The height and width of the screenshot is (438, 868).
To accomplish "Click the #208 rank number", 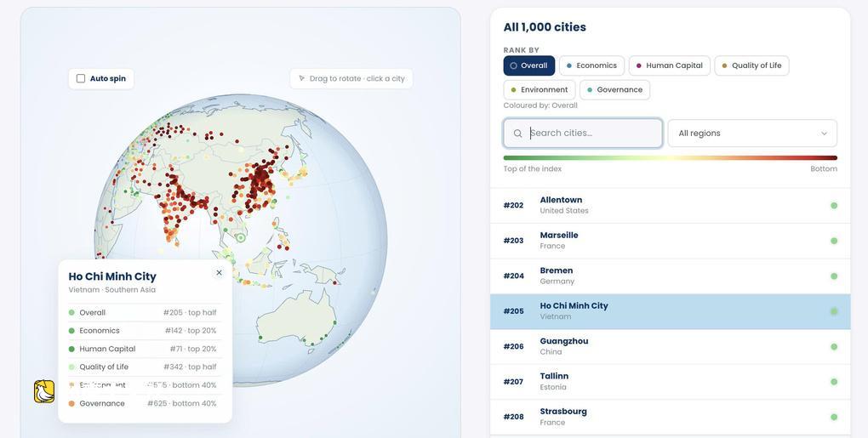I will point(513,417).
